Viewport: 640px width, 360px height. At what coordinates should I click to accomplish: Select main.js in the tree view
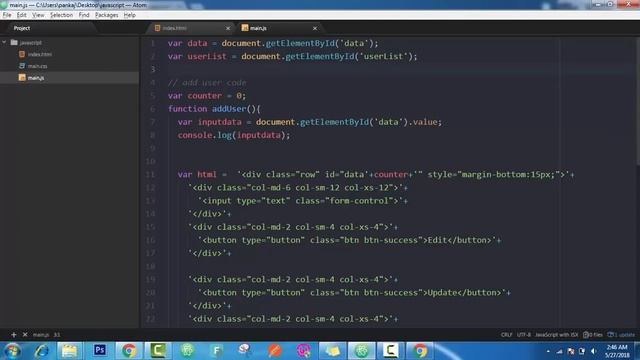[36, 78]
